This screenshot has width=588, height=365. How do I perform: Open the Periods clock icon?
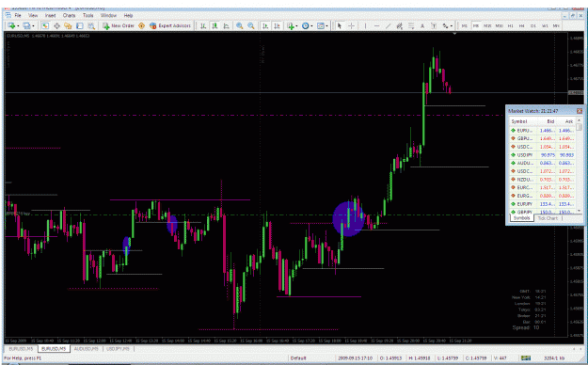click(305, 26)
